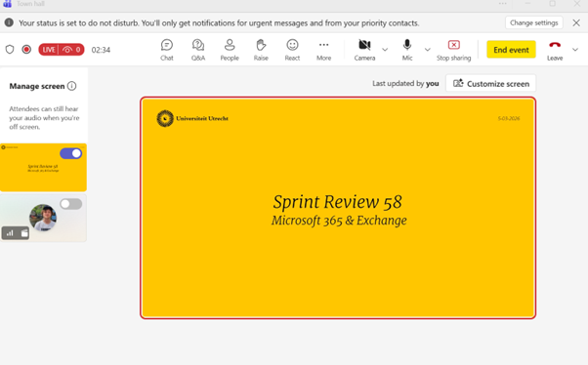Open the React emoji menu
The height and width of the screenshot is (365, 588).
292,50
